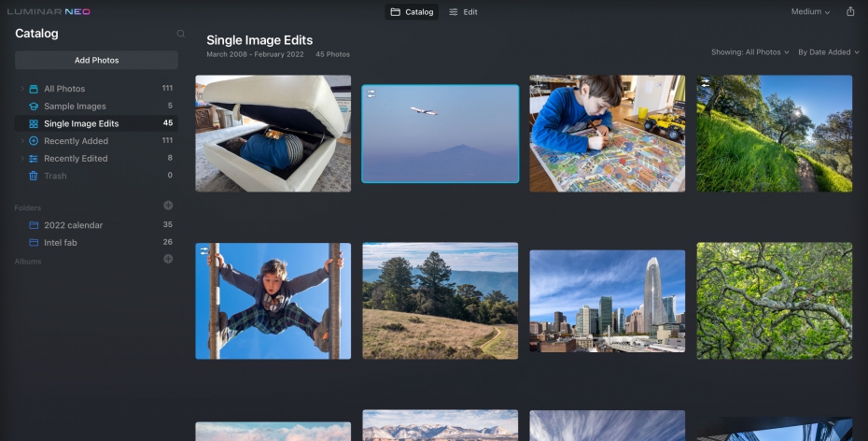
Task: Select the Recently Added row
Action: click(96, 141)
